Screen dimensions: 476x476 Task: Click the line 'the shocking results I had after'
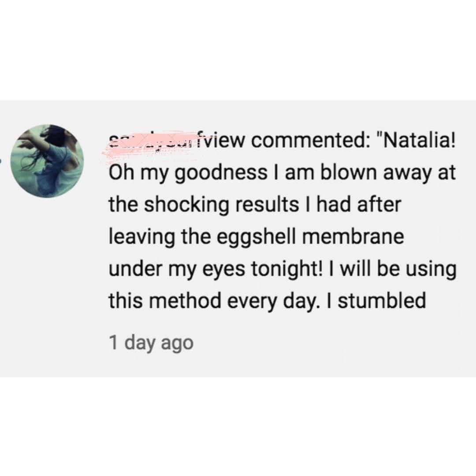(x=255, y=205)
